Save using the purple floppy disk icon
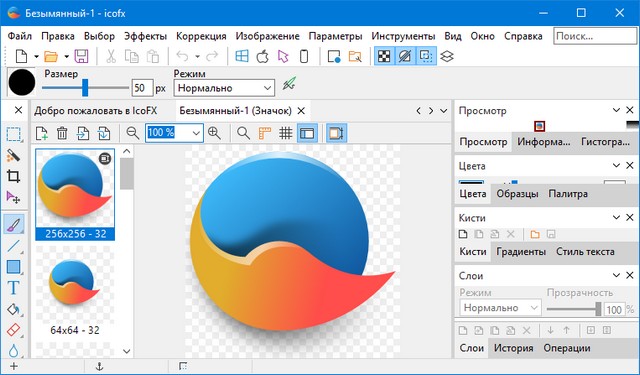The image size is (640, 375). click(81, 56)
